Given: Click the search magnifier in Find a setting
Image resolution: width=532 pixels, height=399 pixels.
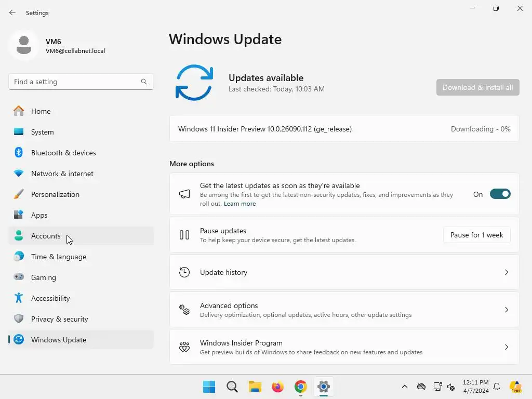Looking at the screenshot, I should click(144, 82).
